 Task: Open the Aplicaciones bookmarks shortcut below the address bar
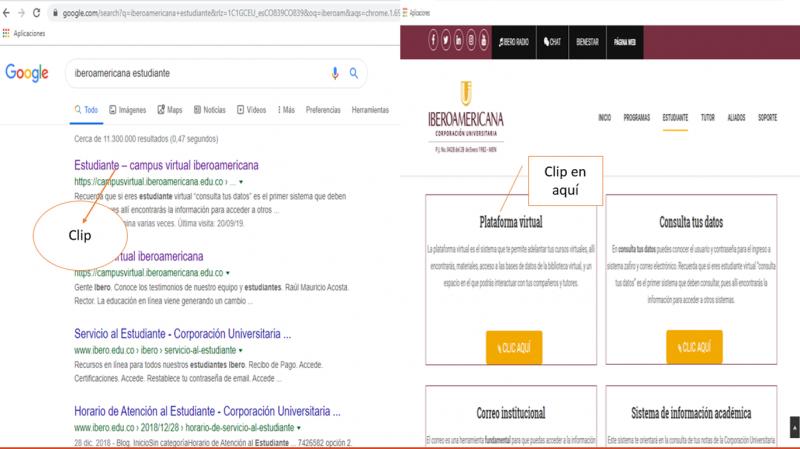24,33
